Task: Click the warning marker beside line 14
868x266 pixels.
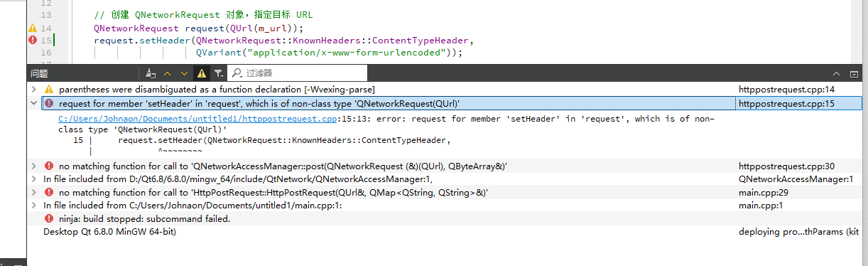Action: [32, 28]
